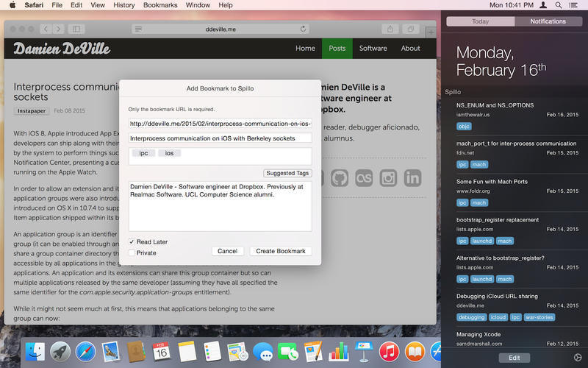This screenshot has height=368, width=588.
Task: Open Calendar from the Dock
Action: (x=162, y=353)
